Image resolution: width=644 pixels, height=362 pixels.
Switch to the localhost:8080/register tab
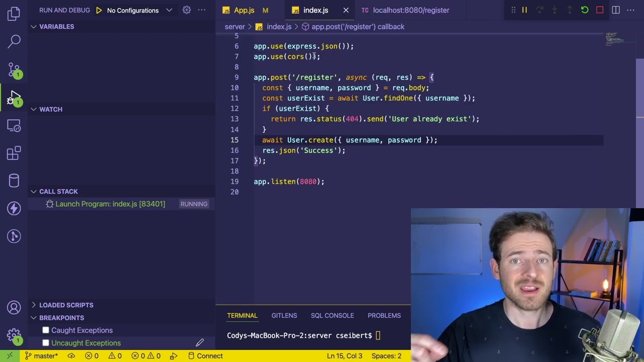411,10
